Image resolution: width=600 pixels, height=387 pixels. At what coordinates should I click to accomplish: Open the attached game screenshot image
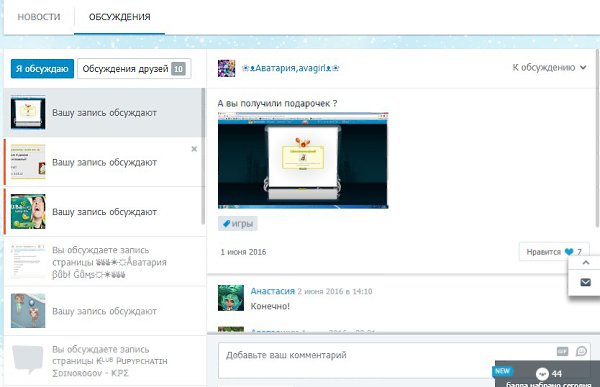(x=303, y=160)
